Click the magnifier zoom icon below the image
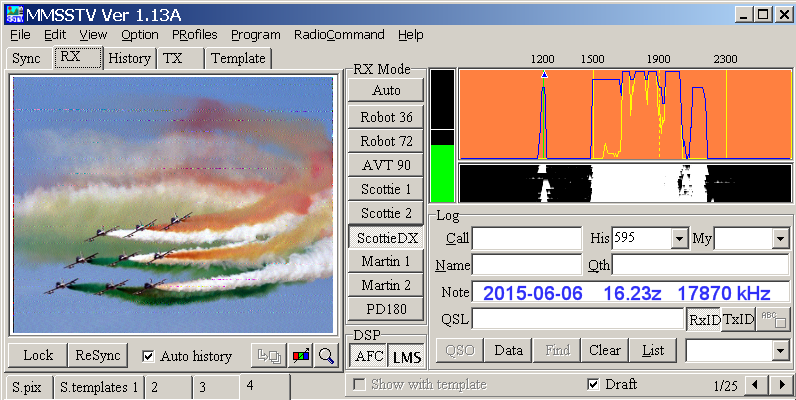This screenshot has width=796, height=400. click(326, 356)
